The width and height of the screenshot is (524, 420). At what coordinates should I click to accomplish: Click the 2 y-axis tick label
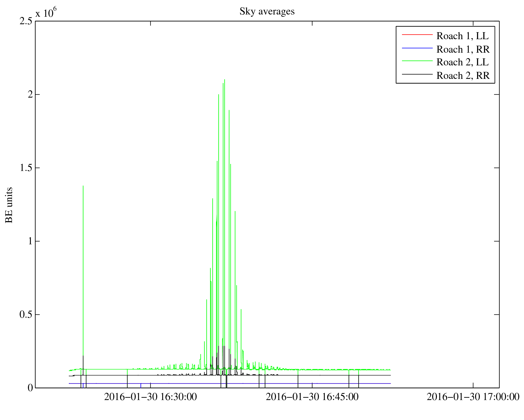coord(30,95)
